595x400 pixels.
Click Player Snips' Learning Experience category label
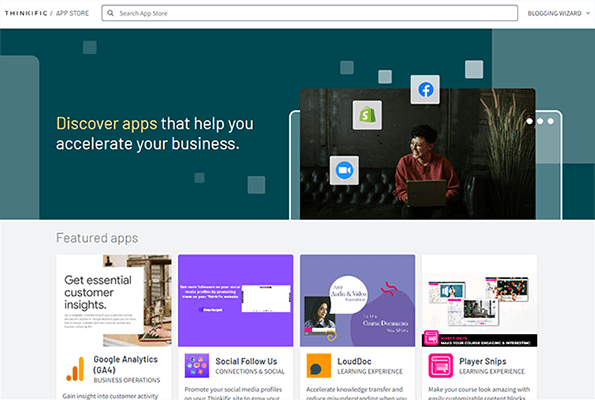click(492, 372)
